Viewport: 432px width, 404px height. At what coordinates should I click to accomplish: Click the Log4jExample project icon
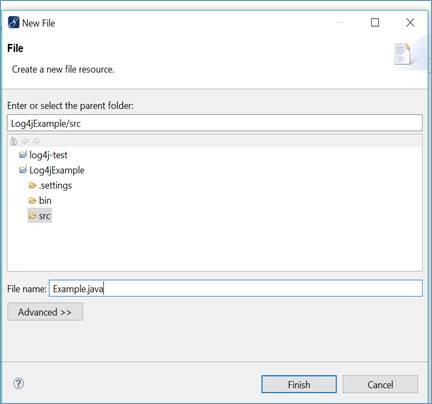[x=23, y=170]
